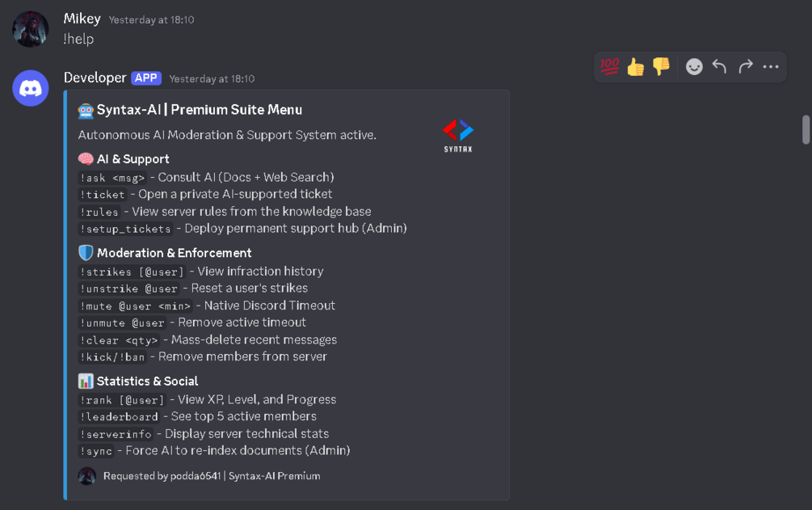This screenshot has width=812, height=510.
Task: Open the Developer username profile
Action: (95, 78)
